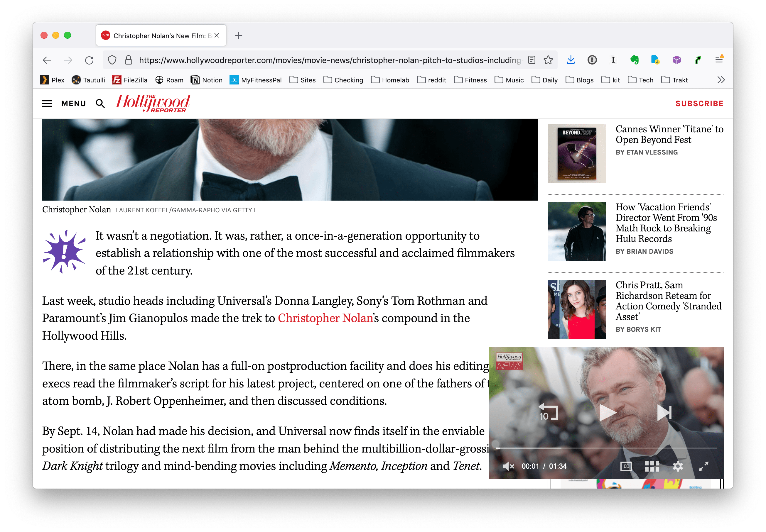Open the Firefox application menu
This screenshot has width=766, height=532.
click(719, 60)
